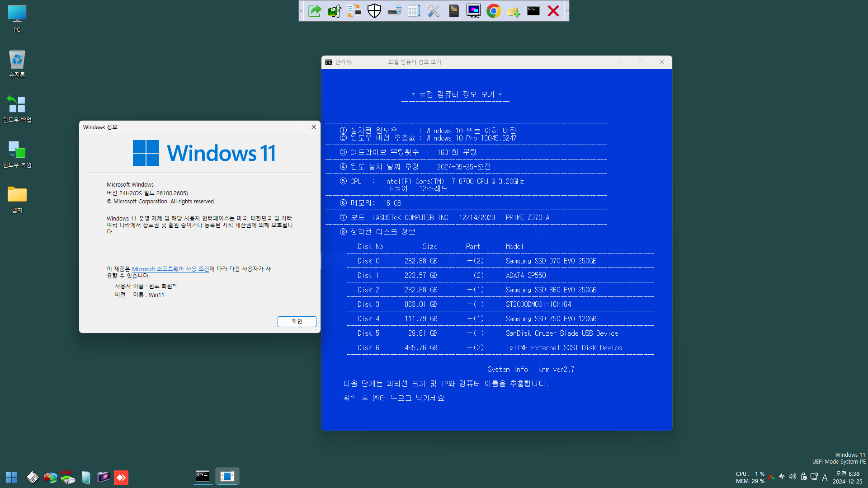
Task: Close the 로컬 컴퓨터 정보 보기 console window
Action: 662,62
